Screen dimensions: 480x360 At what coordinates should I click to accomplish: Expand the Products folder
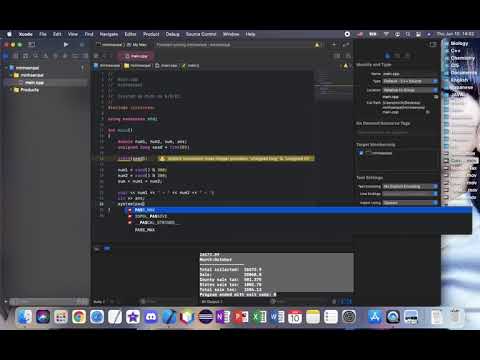[11, 90]
